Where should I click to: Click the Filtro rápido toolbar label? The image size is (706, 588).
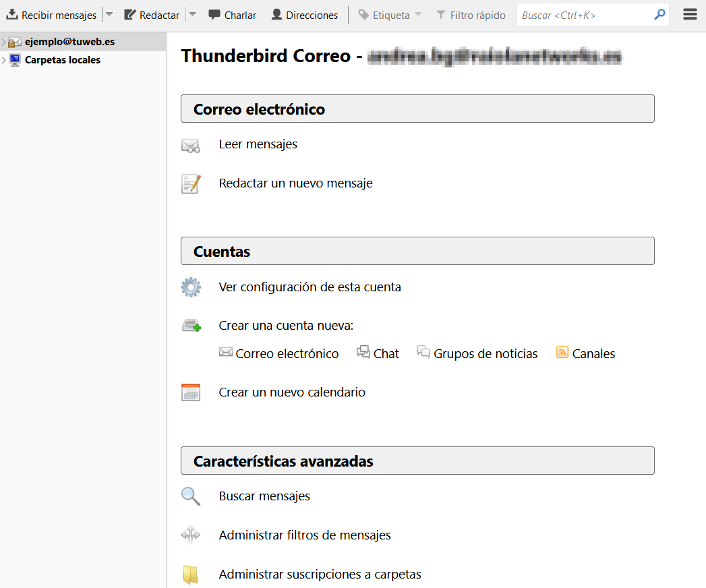(477, 16)
